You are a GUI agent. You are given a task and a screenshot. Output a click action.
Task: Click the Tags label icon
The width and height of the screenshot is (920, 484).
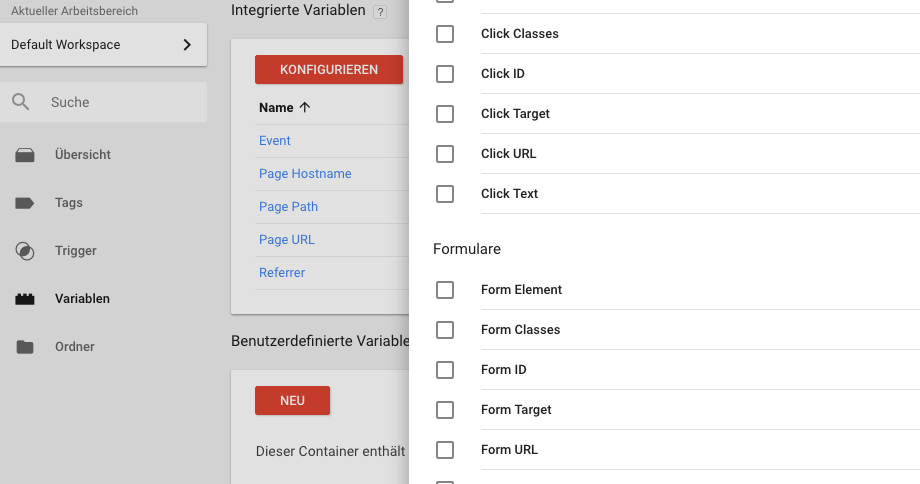(x=25, y=203)
